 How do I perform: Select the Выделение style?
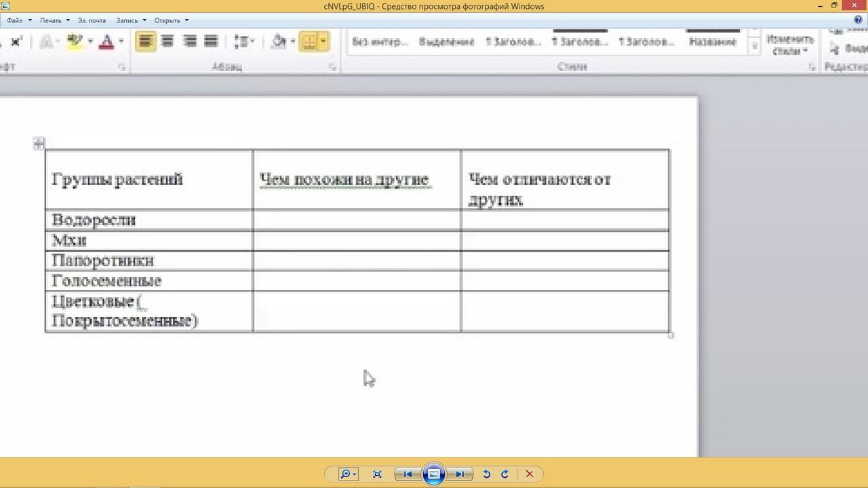tap(446, 41)
